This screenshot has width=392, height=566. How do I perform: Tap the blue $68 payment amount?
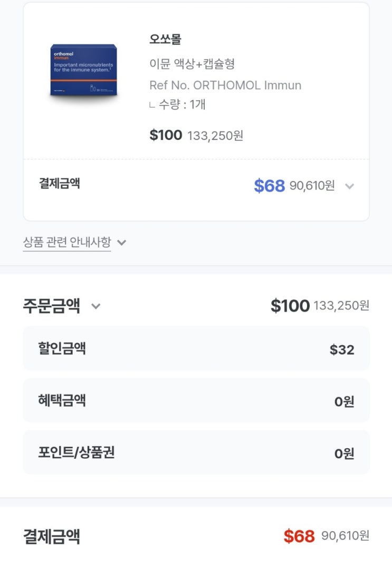click(269, 186)
